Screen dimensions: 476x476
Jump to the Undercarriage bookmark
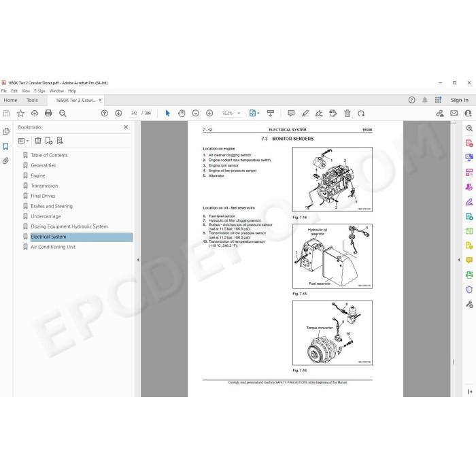point(46,216)
